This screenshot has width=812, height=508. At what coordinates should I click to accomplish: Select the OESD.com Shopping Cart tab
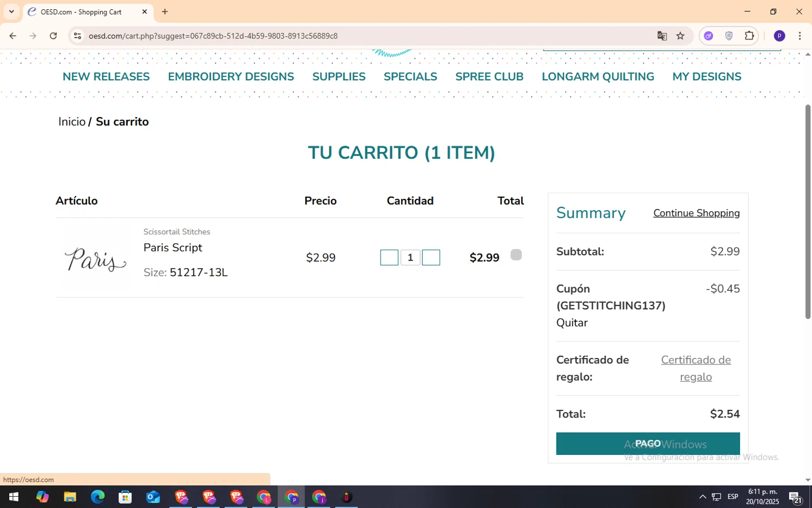click(x=88, y=12)
